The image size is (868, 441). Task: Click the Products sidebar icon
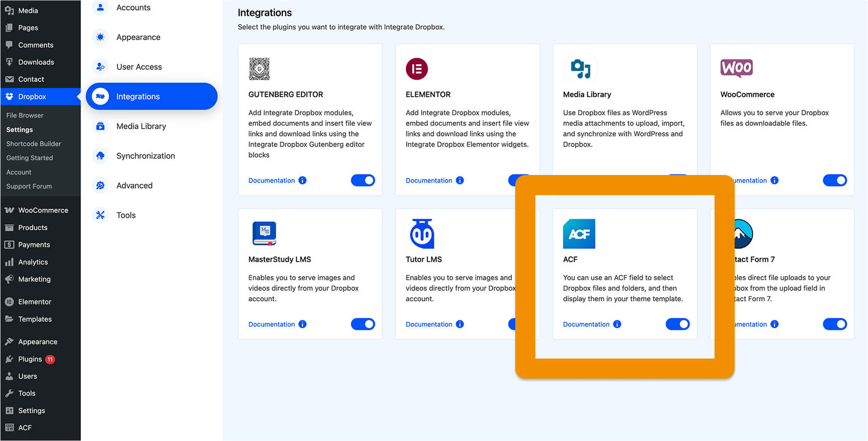click(x=9, y=227)
